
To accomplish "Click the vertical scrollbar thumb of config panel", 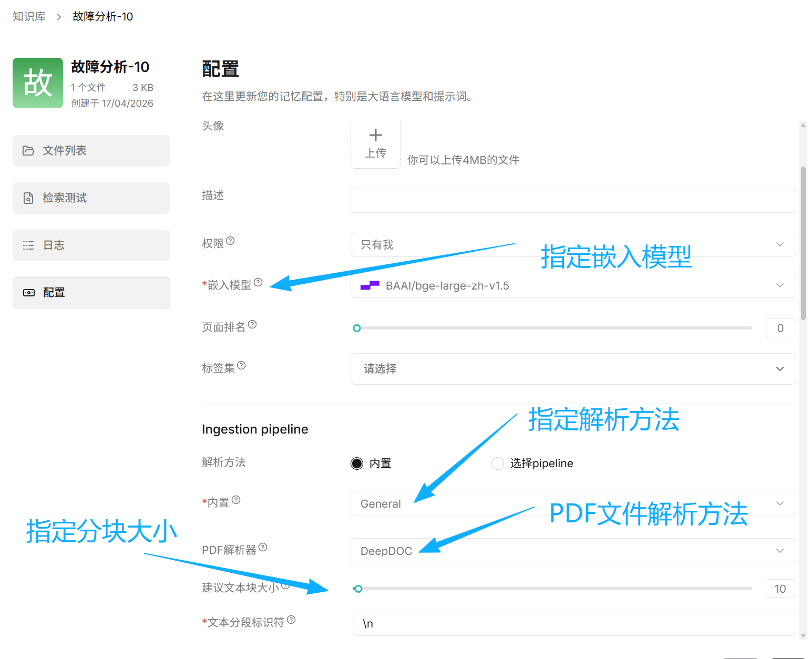I will 803,243.
